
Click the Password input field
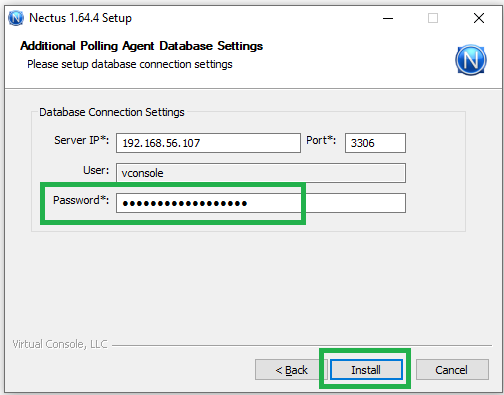261,203
